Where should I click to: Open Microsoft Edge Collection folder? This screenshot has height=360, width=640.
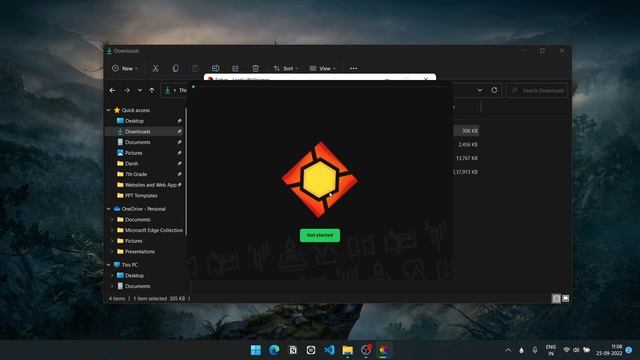pos(153,230)
